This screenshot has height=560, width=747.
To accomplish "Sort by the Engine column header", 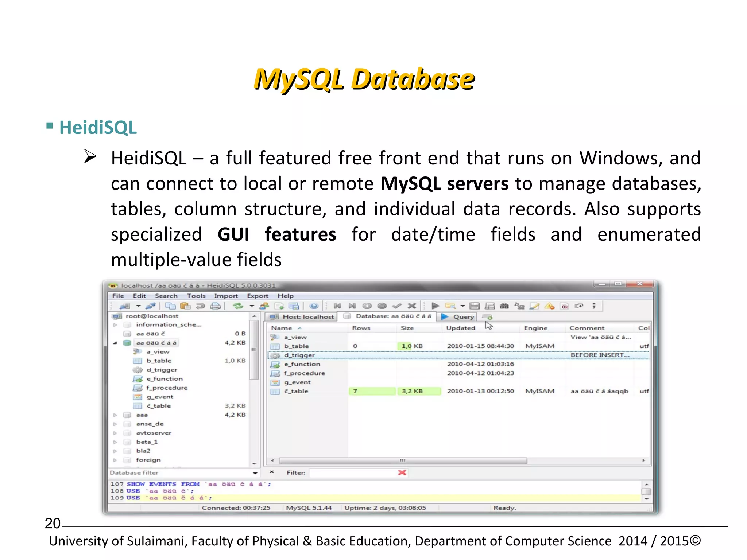I will [543, 328].
